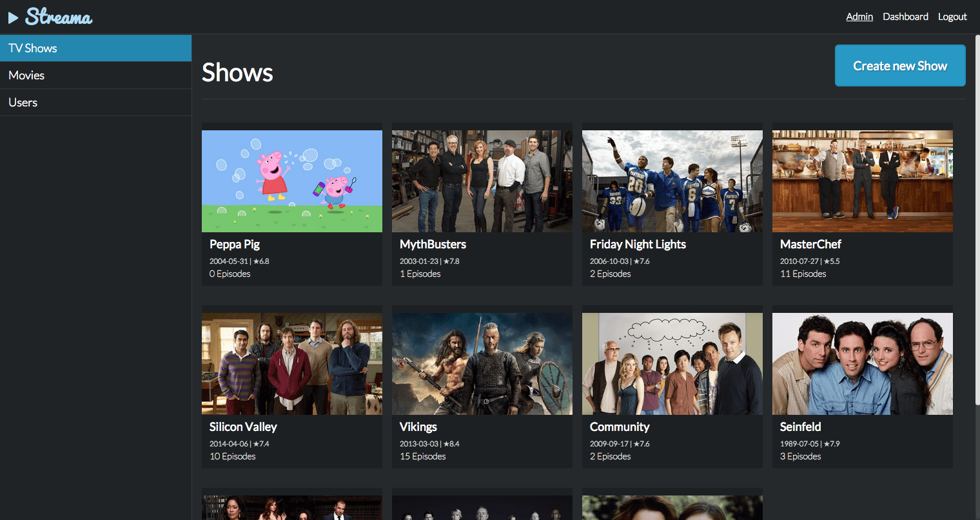Open the TV Shows sidebar section

click(95, 48)
